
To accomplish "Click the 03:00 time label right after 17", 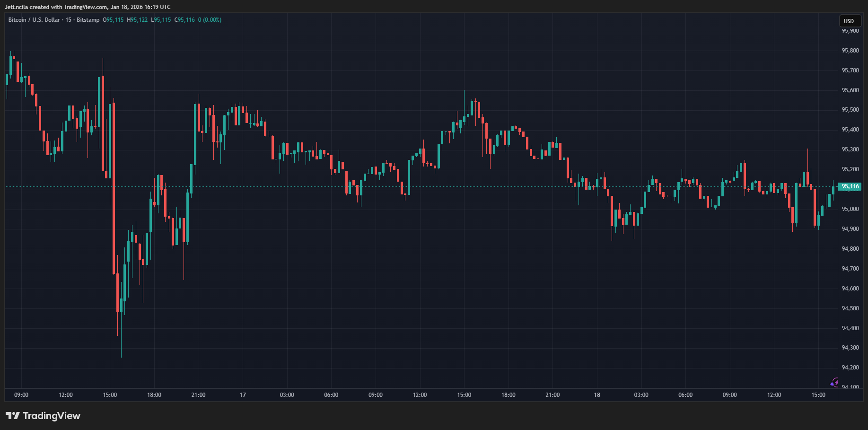I will coord(287,395).
